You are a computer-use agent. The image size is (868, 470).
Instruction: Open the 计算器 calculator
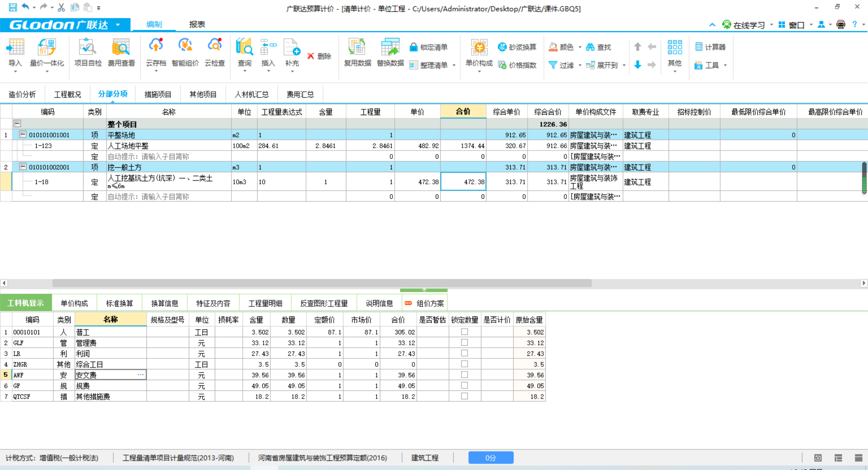pyautogui.click(x=710, y=47)
